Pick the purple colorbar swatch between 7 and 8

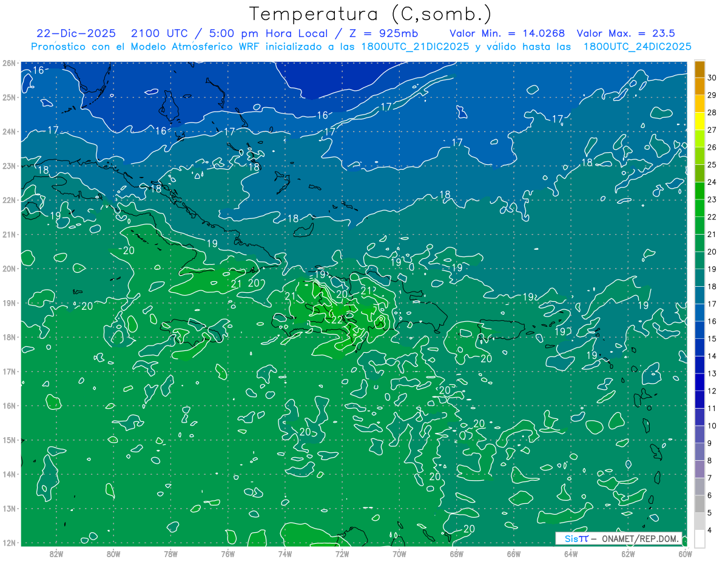(699, 469)
